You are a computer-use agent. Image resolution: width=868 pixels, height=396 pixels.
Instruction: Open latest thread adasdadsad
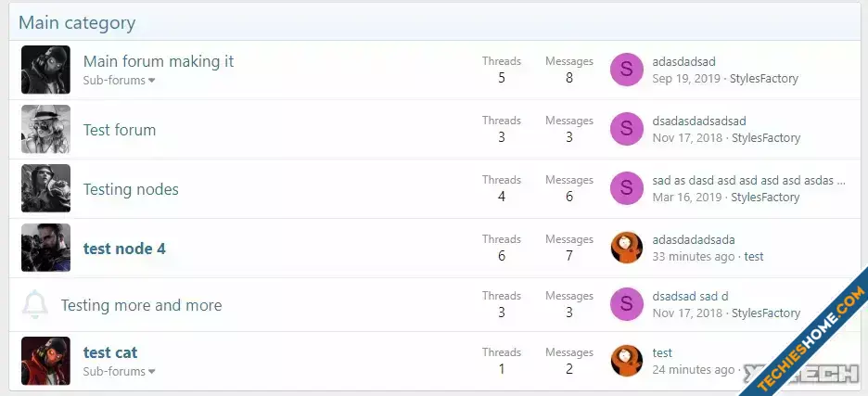pyautogui.click(x=683, y=61)
